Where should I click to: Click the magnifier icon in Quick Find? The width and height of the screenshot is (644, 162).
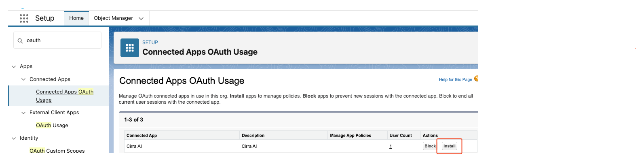coord(20,40)
